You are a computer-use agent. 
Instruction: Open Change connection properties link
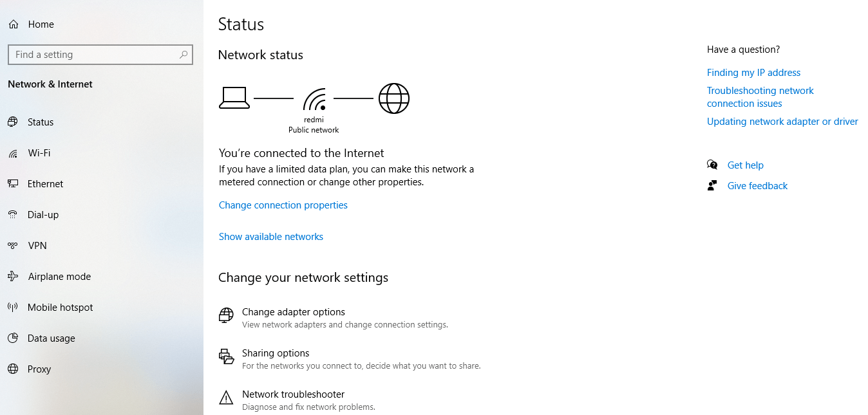283,205
